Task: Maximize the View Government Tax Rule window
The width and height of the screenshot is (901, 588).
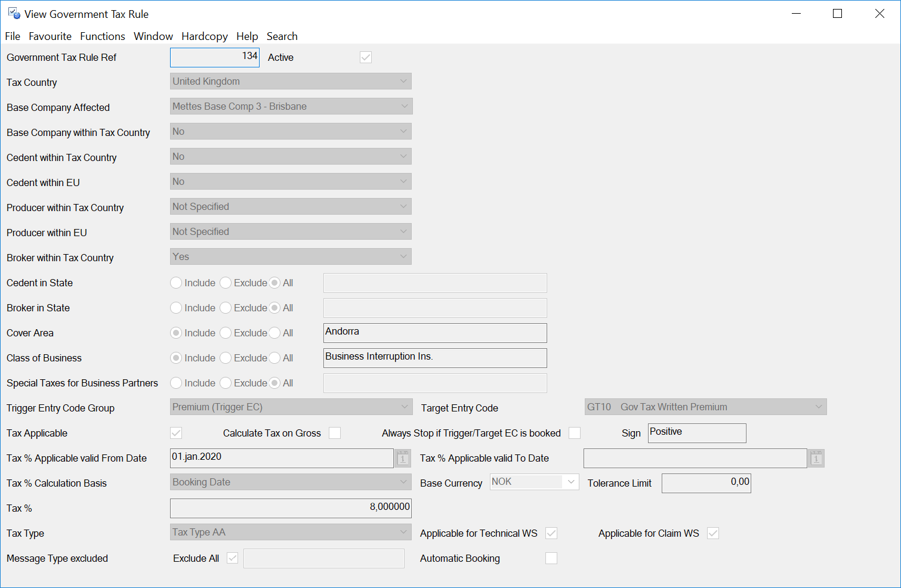Action: pyautogui.click(x=837, y=14)
